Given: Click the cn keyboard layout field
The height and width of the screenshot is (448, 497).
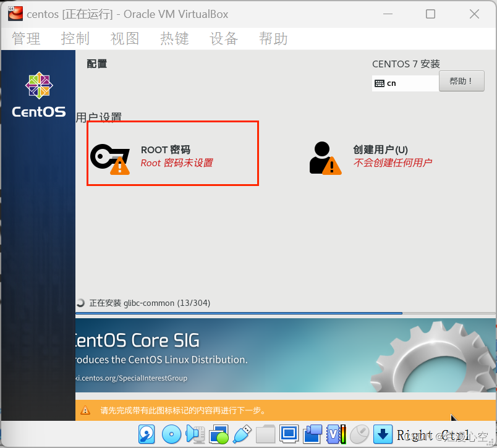Looking at the screenshot, I should 406,83.
